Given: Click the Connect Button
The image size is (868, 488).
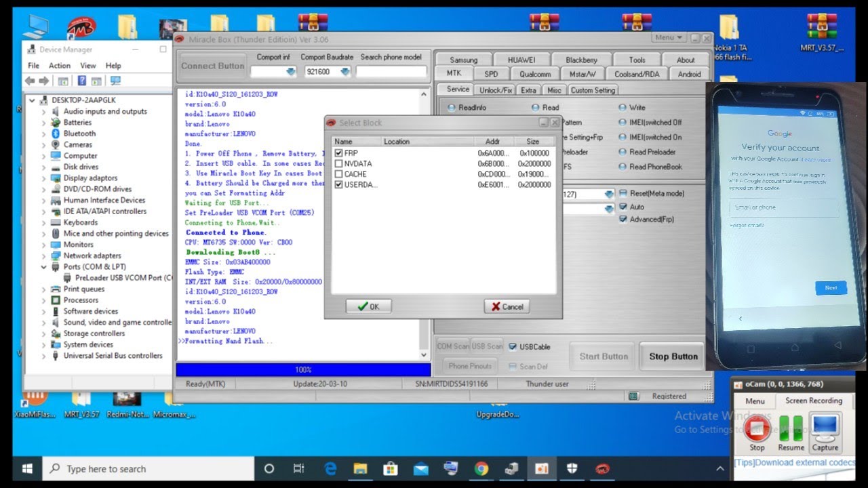Looking at the screenshot, I should 212,66.
